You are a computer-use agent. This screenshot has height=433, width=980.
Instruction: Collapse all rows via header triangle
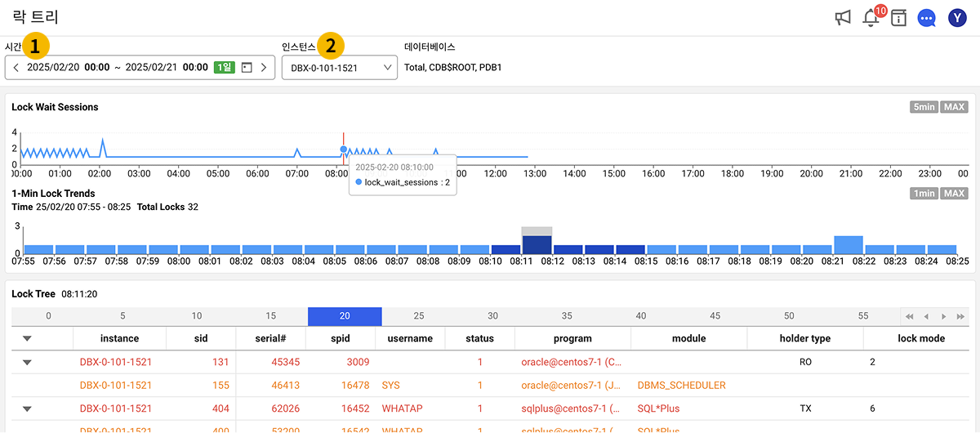(27, 338)
